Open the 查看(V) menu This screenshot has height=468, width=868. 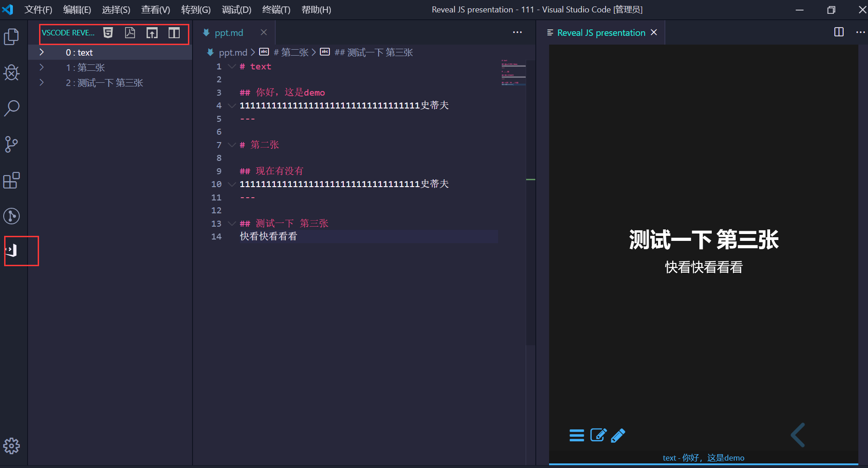[x=155, y=9]
